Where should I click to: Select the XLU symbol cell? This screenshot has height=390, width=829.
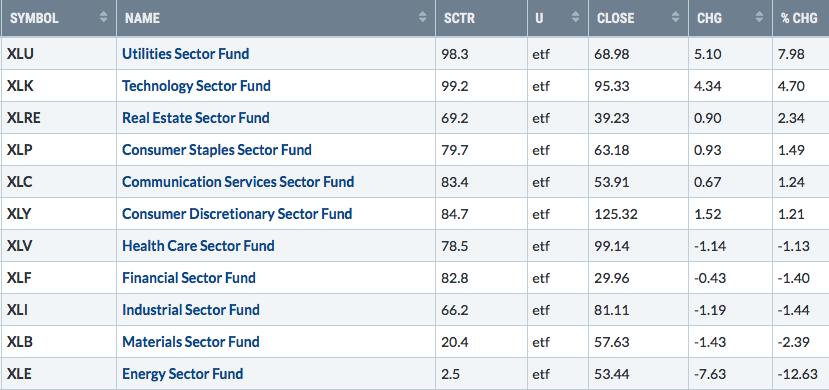[59, 54]
